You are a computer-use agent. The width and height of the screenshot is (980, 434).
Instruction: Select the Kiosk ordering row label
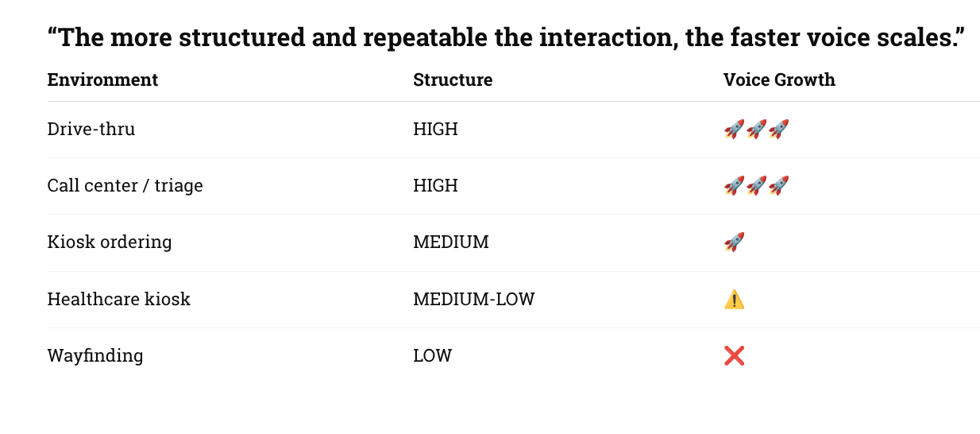click(x=110, y=242)
